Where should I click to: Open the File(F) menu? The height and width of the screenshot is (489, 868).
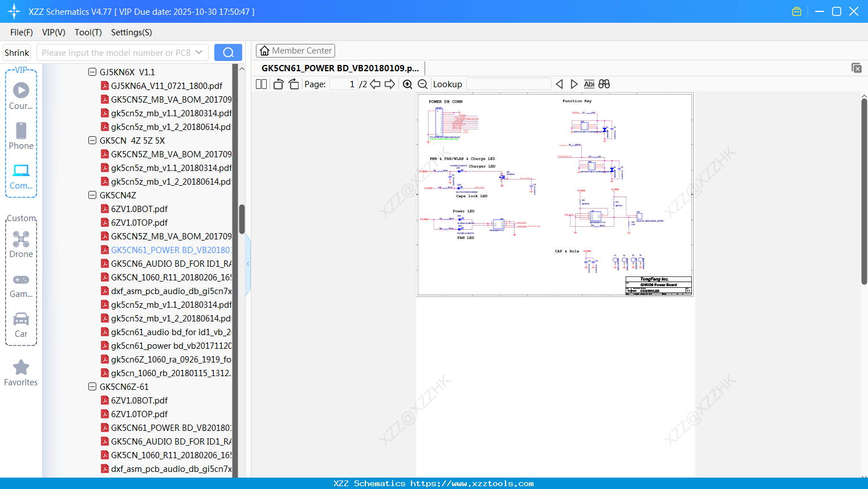(x=22, y=32)
